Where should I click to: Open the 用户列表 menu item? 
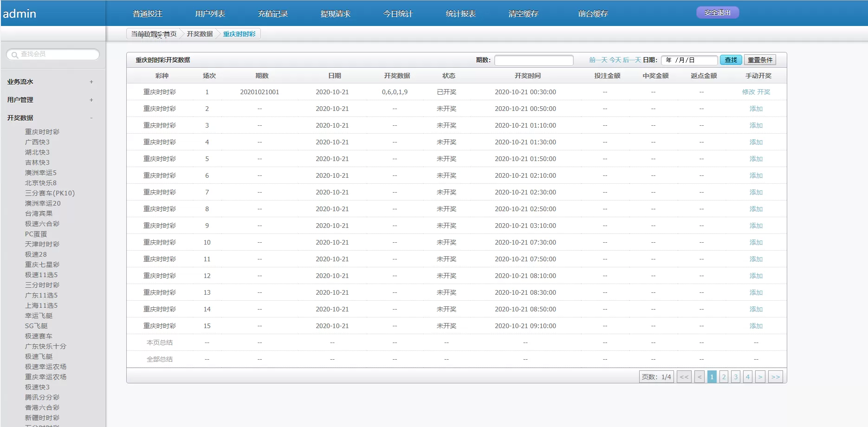pos(210,13)
